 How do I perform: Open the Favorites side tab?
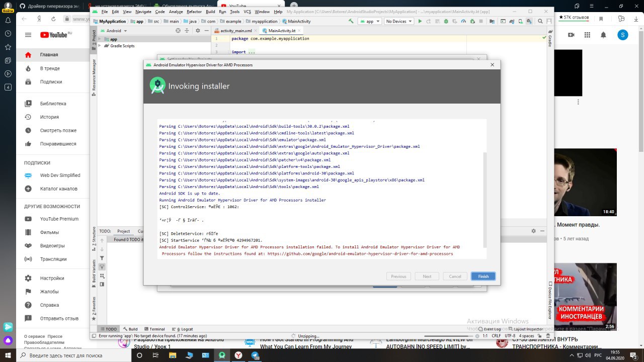click(94, 309)
